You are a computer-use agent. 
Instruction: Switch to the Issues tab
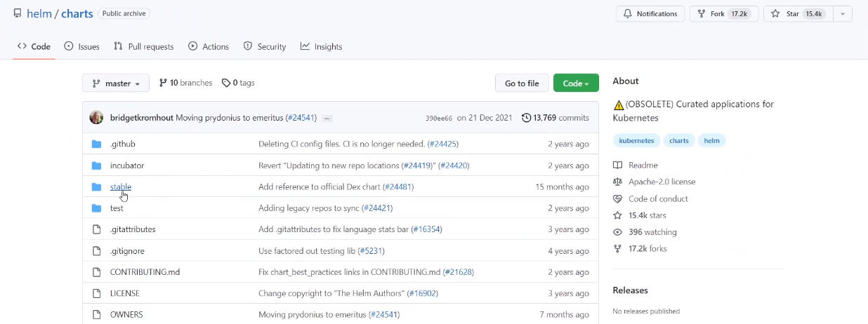81,47
